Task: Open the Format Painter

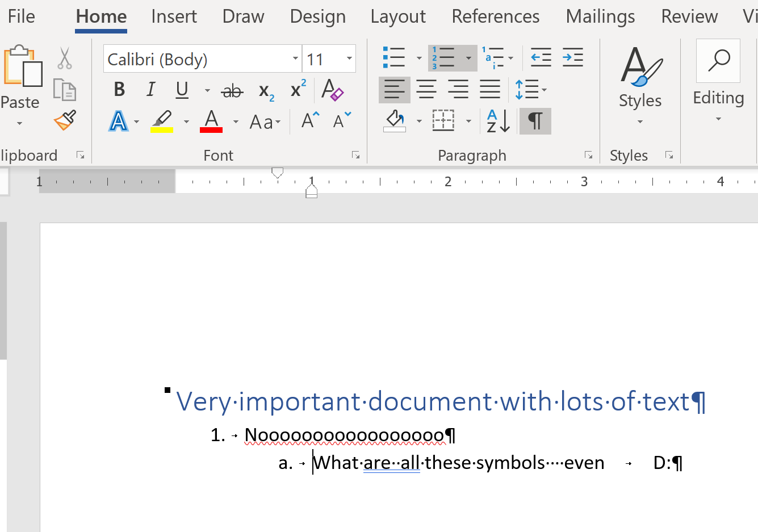Action: [x=64, y=120]
